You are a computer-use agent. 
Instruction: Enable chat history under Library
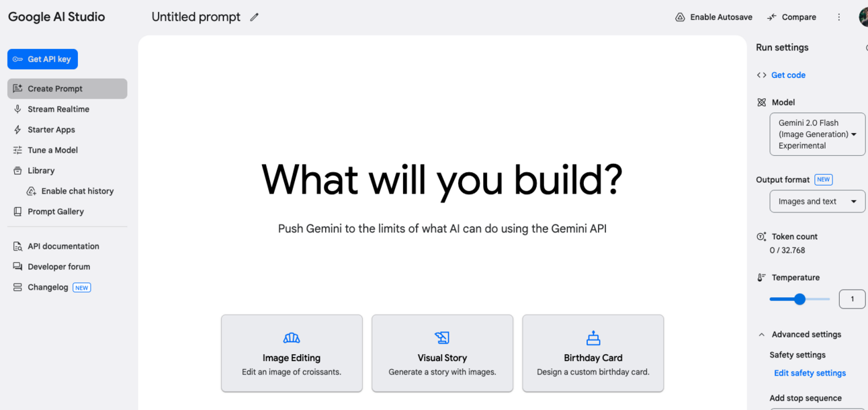[x=70, y=191]
